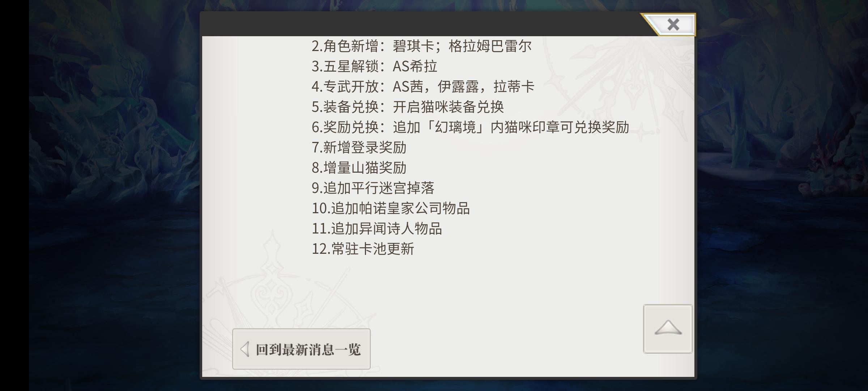Select line 2 角色新增 碧琪卡 text
The height and width of the screenshot is (391, 868).
(x=422, y=46)
